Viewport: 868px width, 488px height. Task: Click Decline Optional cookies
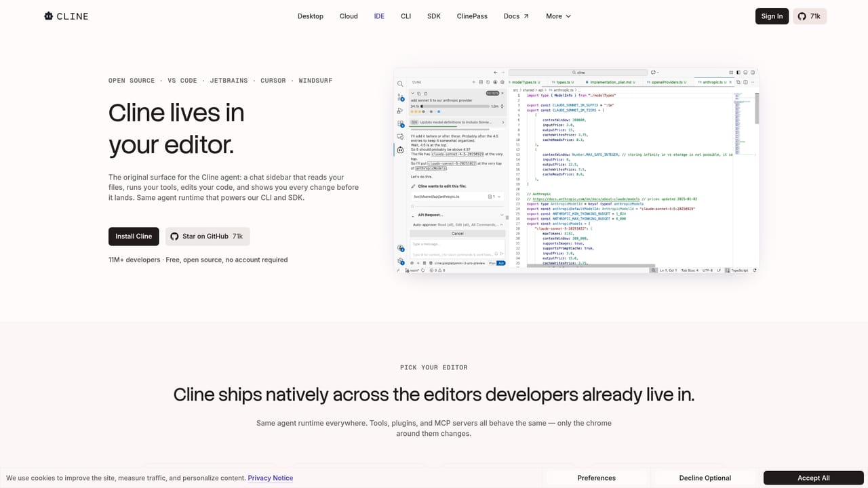[705, 478]
